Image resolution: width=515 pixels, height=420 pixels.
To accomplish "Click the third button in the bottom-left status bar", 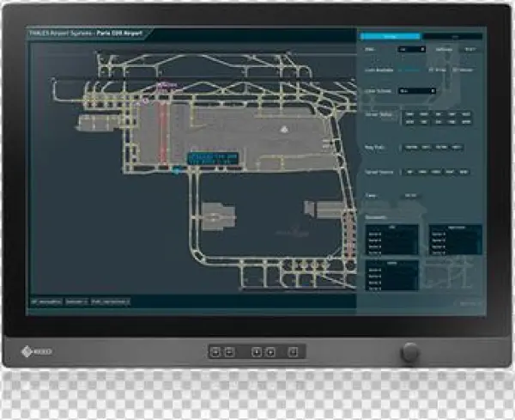I will point(111,301).
